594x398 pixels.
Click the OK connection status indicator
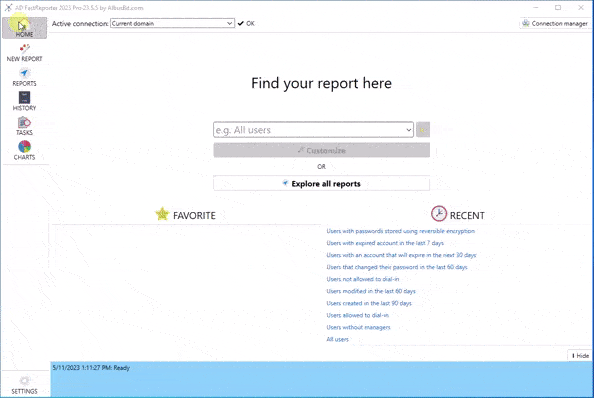(246, 23)
